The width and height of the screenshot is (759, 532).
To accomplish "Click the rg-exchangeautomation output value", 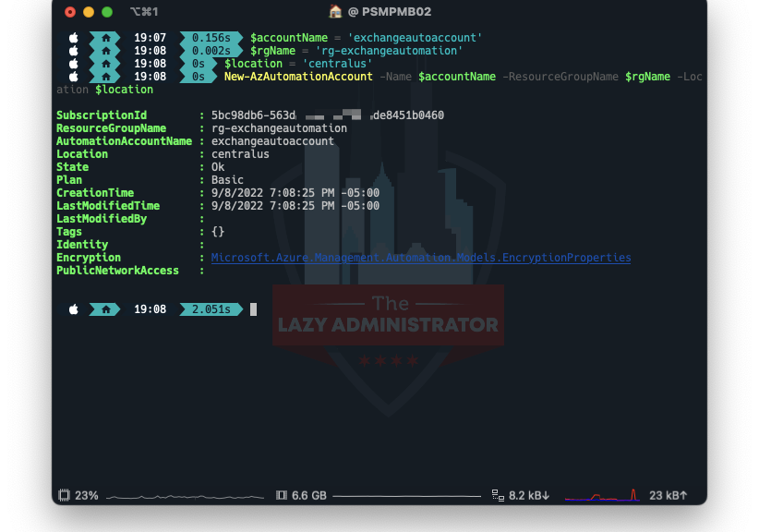I will point(279,128).
